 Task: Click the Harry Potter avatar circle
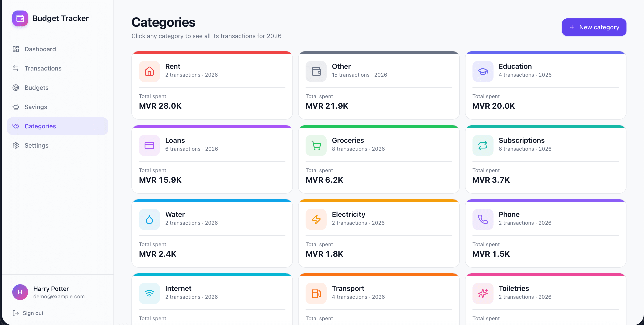[x=20, y=292]
